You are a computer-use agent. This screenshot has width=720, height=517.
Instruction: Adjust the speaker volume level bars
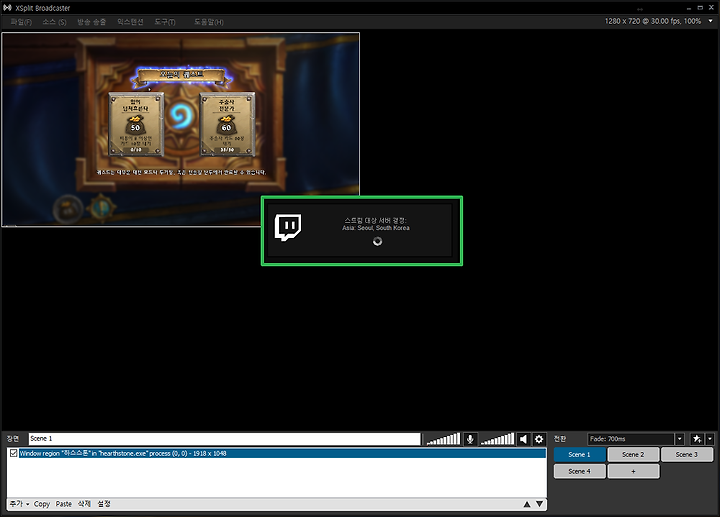[497, 439]
